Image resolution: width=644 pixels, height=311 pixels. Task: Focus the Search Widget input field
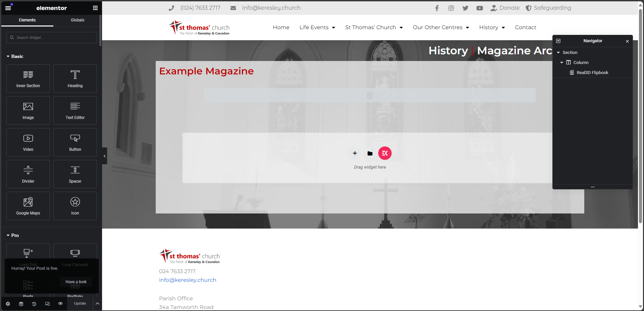coord(52,38)
